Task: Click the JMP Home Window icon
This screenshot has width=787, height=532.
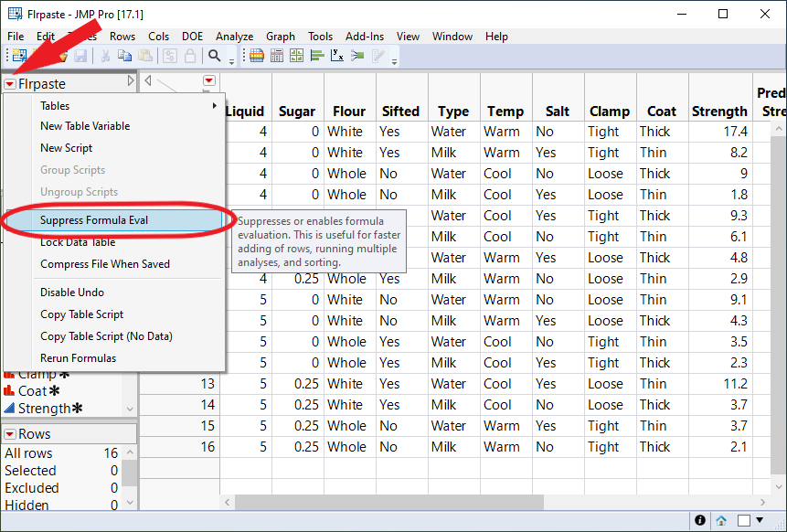Action: [721, 520]
